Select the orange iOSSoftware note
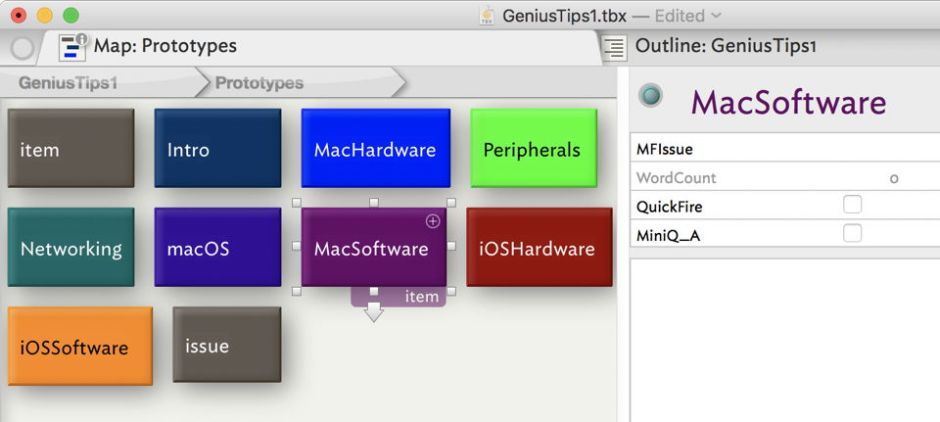The width and height of the screenshot is (940, 422). click(x=80, y=347)
